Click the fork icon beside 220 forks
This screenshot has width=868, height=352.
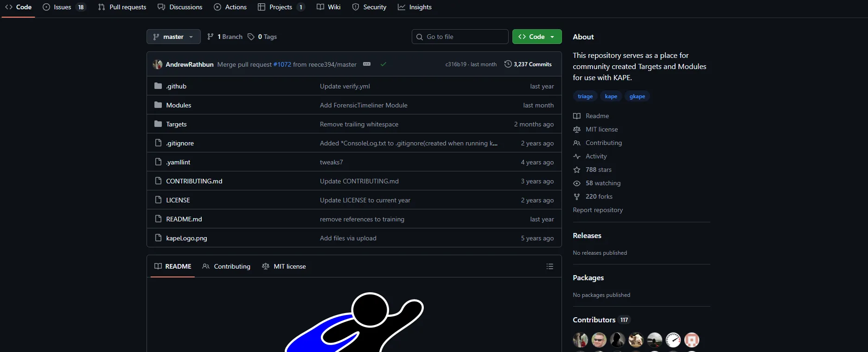(577, 197)
